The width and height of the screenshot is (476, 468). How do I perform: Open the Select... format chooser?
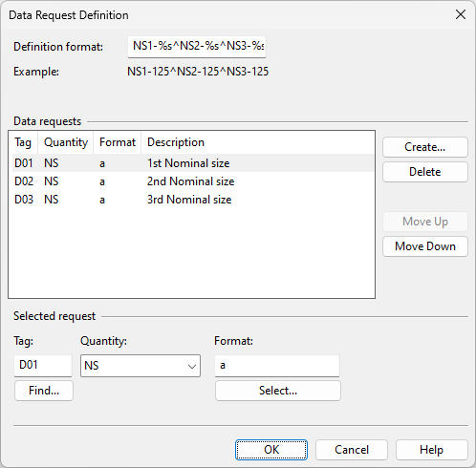click(278, 391)
